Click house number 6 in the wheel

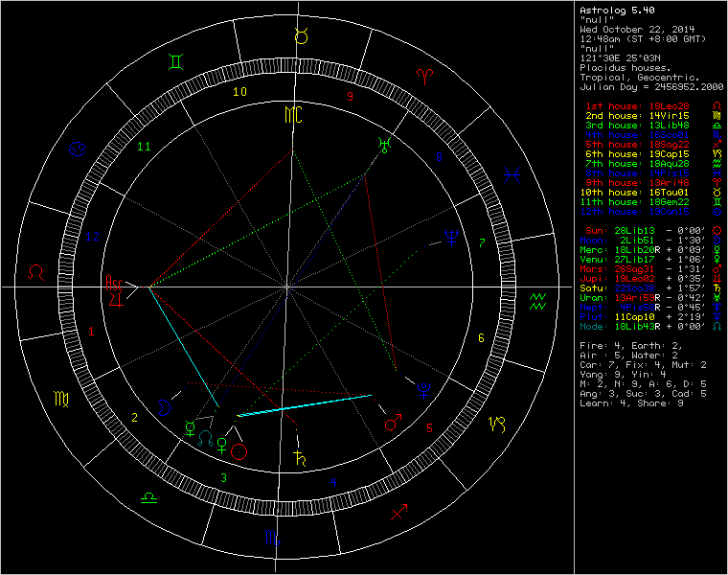(x=481, y=337)
